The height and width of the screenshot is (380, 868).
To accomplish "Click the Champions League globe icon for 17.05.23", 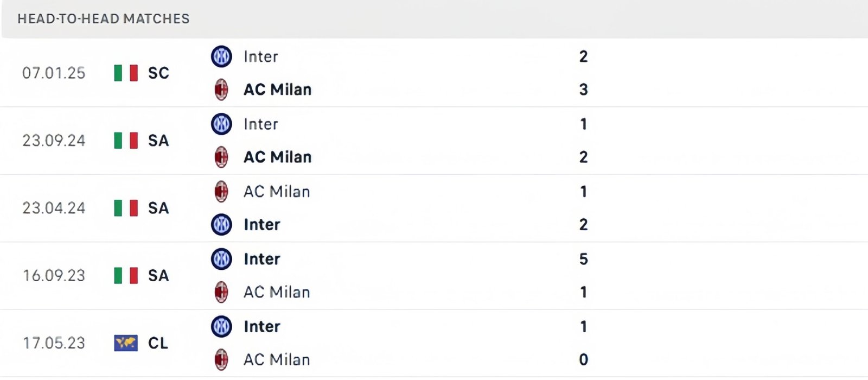I will coord(125,343).
